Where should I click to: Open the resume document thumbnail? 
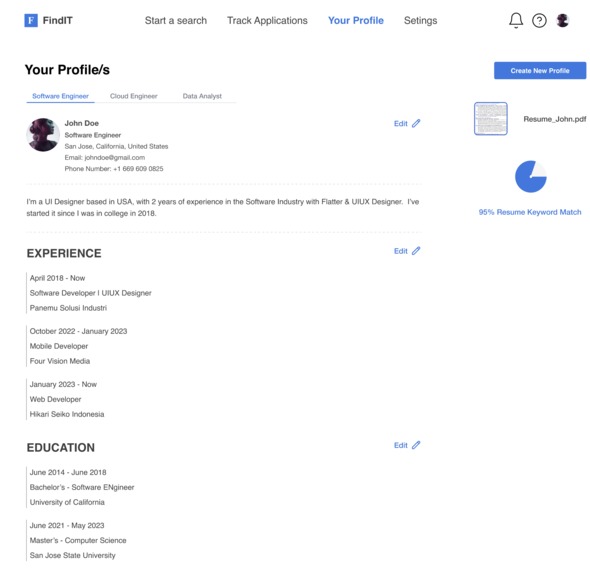491,119
